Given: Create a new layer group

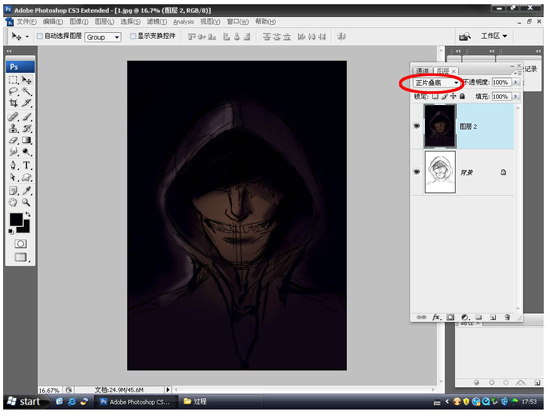Looking at the screenshot, I should (x=479, y=317).
